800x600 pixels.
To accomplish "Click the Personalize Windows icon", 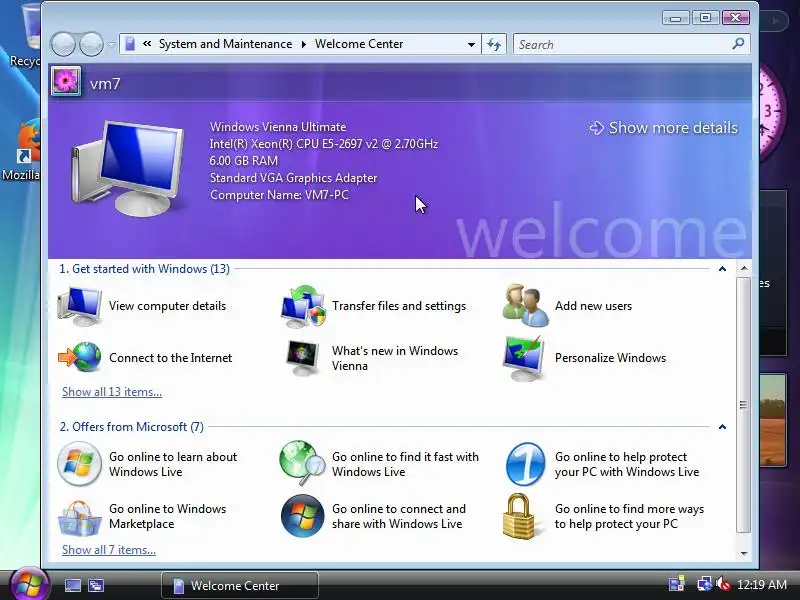I will 524,358.
